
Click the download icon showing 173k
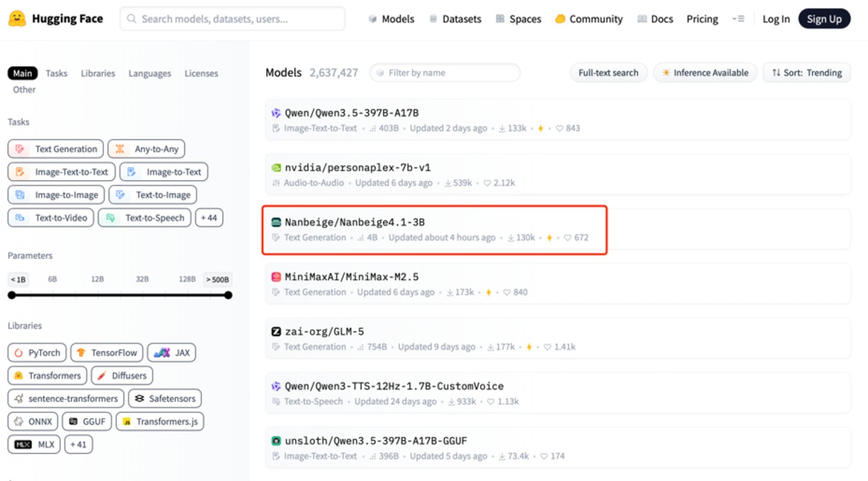[450, 292]
